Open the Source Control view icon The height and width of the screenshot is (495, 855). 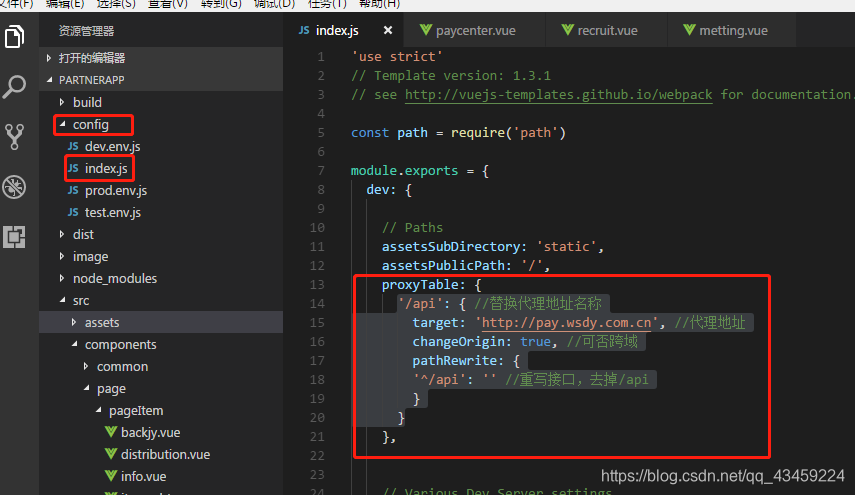[15, 137]
